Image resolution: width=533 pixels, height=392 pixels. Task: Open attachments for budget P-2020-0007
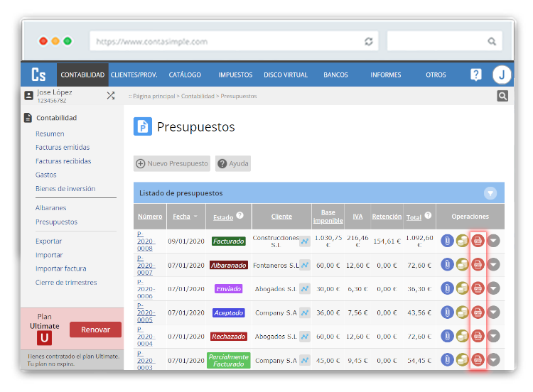coord(447,265)
